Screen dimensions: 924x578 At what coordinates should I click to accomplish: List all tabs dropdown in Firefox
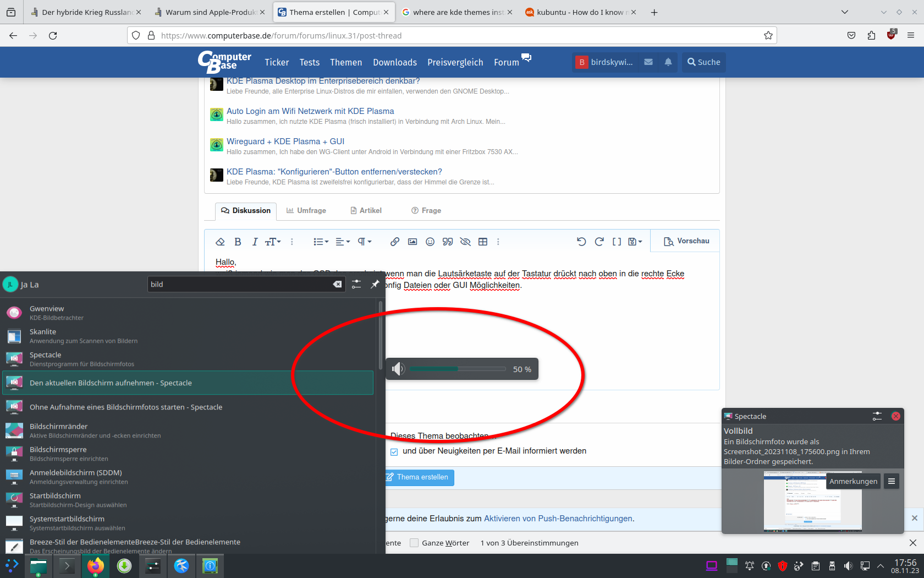845,12
